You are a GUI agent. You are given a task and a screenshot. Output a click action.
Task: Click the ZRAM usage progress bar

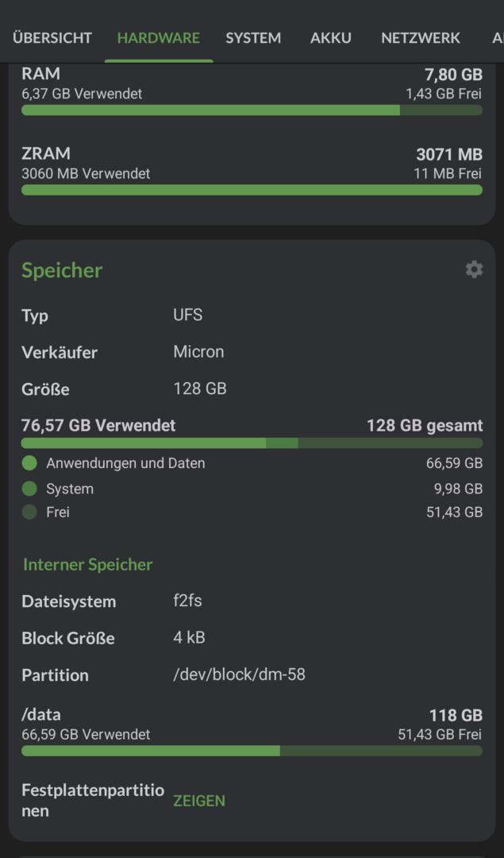pyautogui.click(x=252, y=190)
